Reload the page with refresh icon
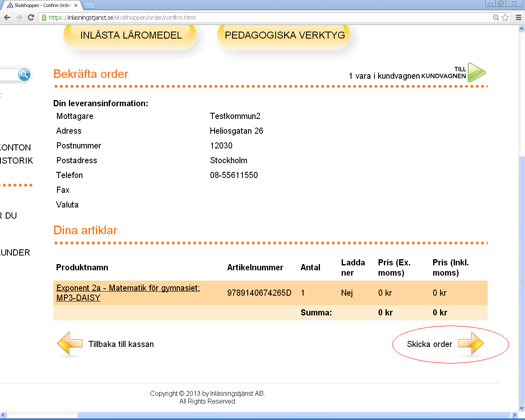Viewport: 525px width, 420px height. (x=31, y=17)
